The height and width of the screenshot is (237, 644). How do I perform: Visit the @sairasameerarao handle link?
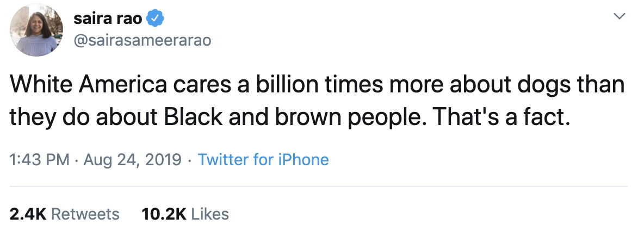tap(141, 41)
